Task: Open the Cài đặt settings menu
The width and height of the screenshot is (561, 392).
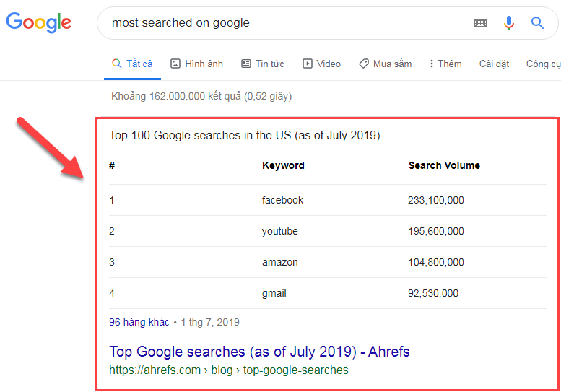Action: (x=494, y=64)
